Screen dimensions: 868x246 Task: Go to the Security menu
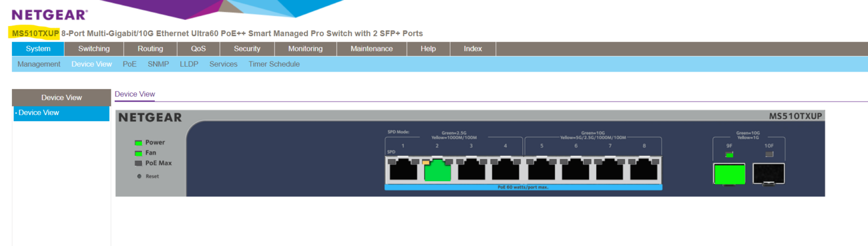click(x=247, y=49)
